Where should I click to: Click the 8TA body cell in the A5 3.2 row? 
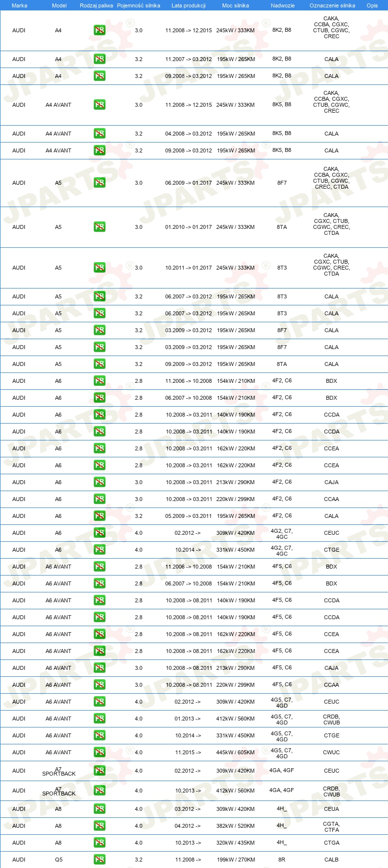click(x=282, y=364)
